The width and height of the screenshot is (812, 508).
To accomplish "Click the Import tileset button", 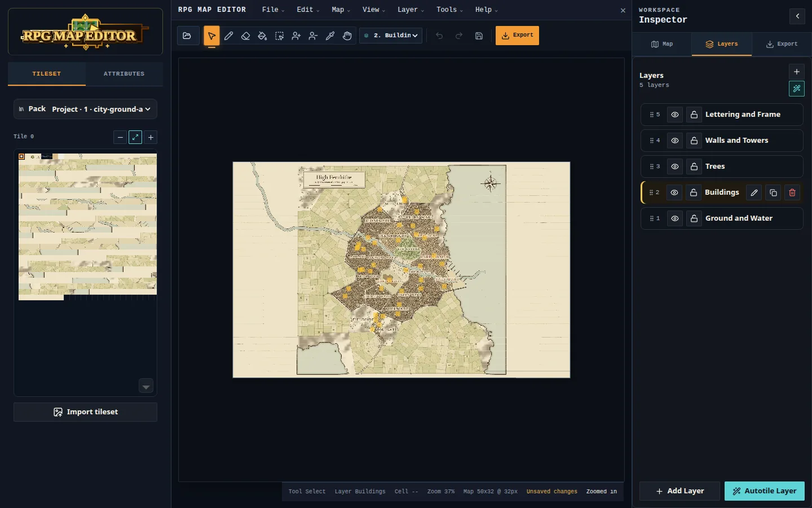I will click(x=85, y=412).
